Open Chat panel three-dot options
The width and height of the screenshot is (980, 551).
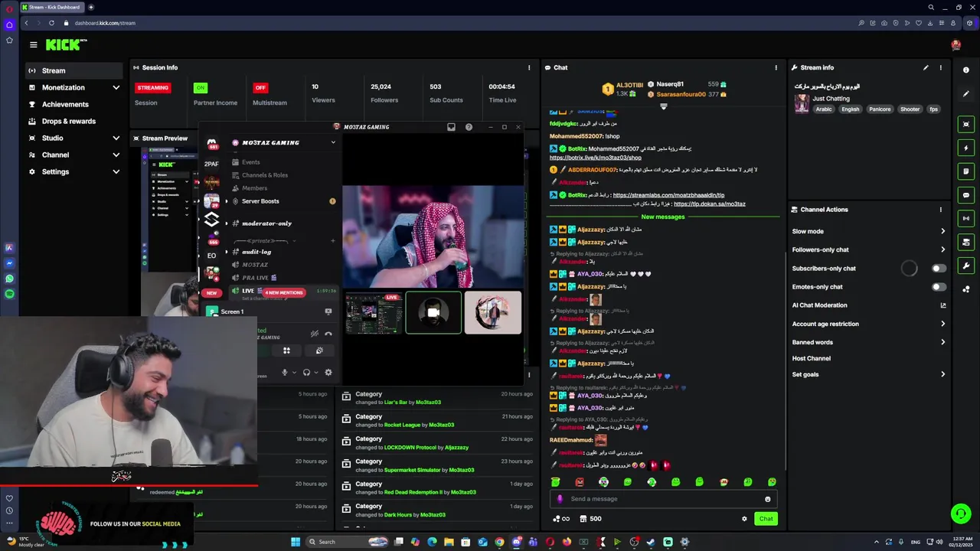(776, 67)
